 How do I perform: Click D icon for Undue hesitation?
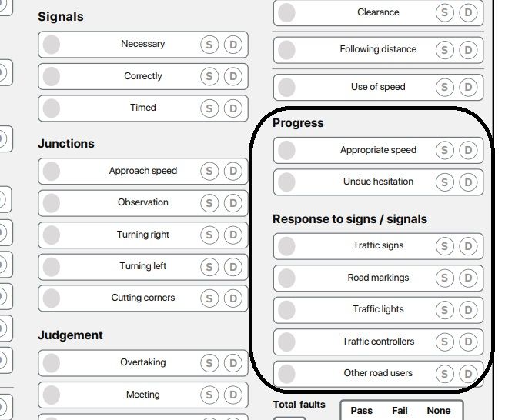(468, 182)
